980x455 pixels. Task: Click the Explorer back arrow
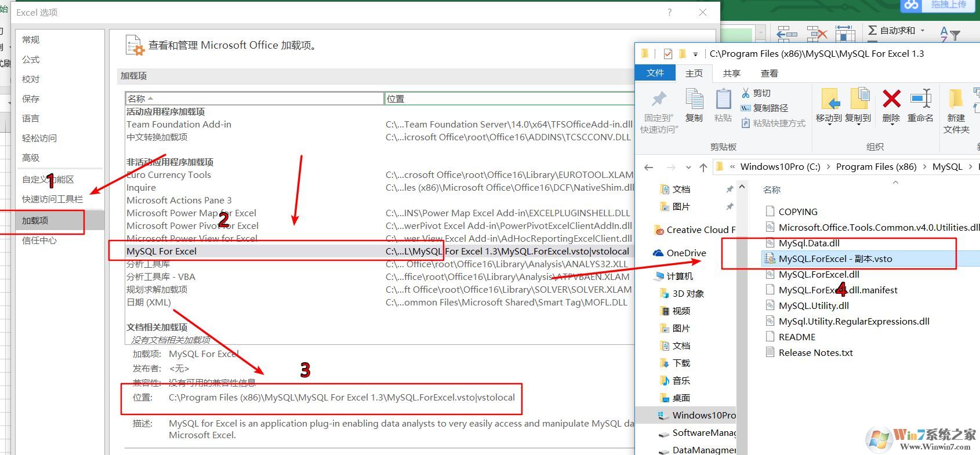[x=649, y=168]
